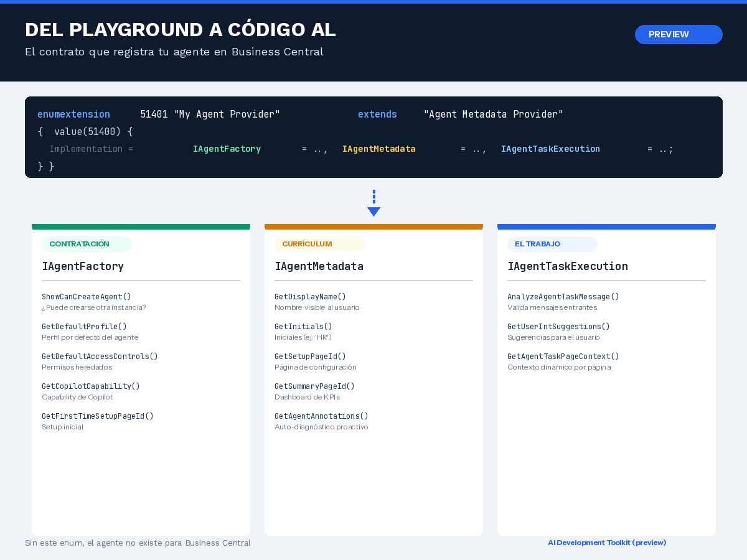Image resolution: width=747 pixels, height=560 pixels.
Task: Click the extends keyword in code
Action: [x=377, y=114]
